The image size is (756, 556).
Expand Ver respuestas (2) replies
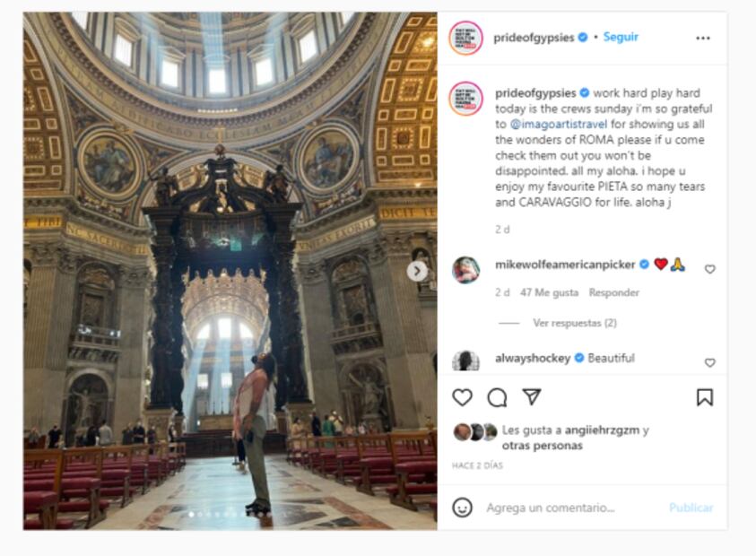tap(575, 323)
